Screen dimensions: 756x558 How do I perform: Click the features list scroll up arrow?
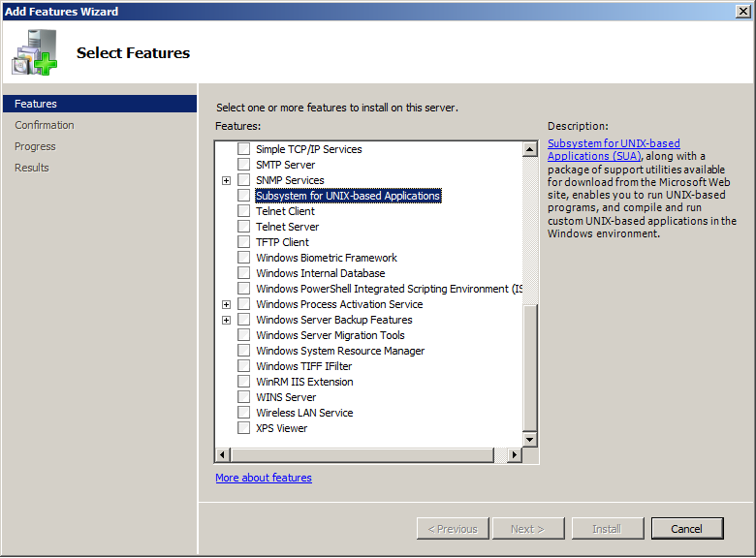530,149
